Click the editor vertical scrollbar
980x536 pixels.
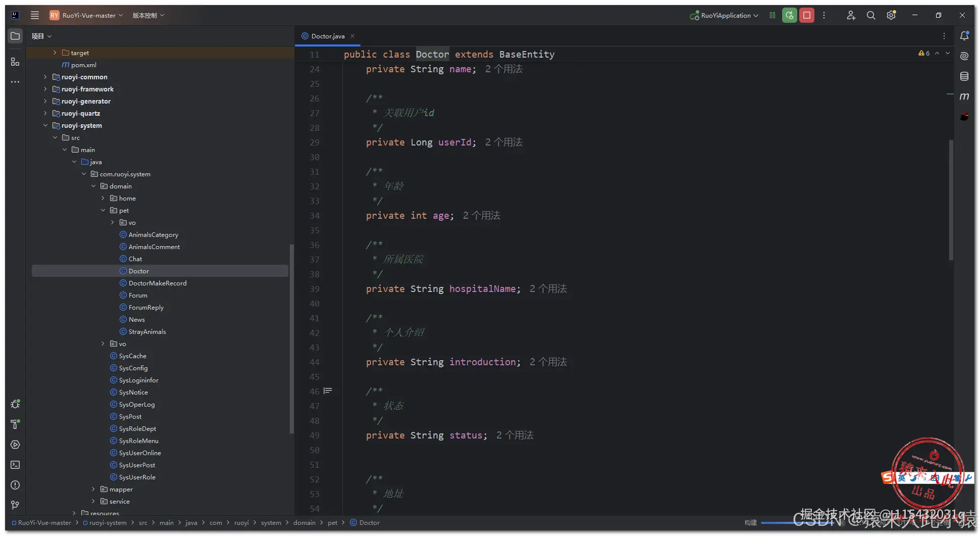click(951, 200)
